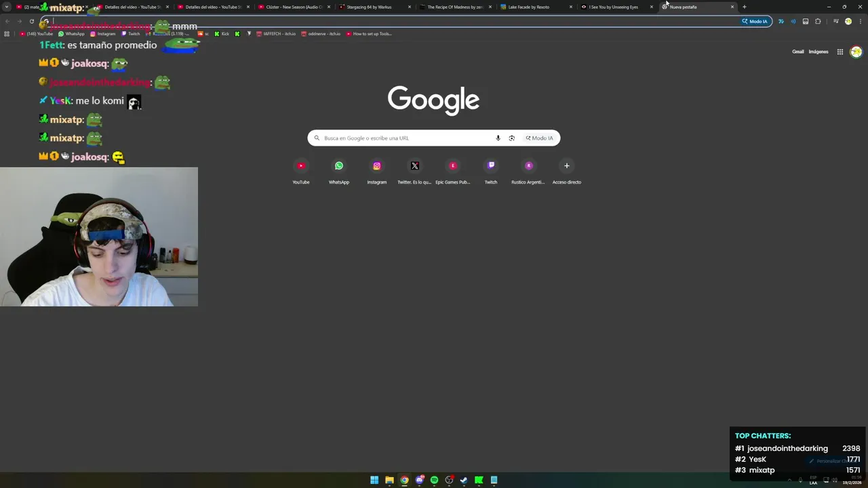Open the Kick bookmark
Viewport: 868px width, 488px height.
click(x=222, y=33)
